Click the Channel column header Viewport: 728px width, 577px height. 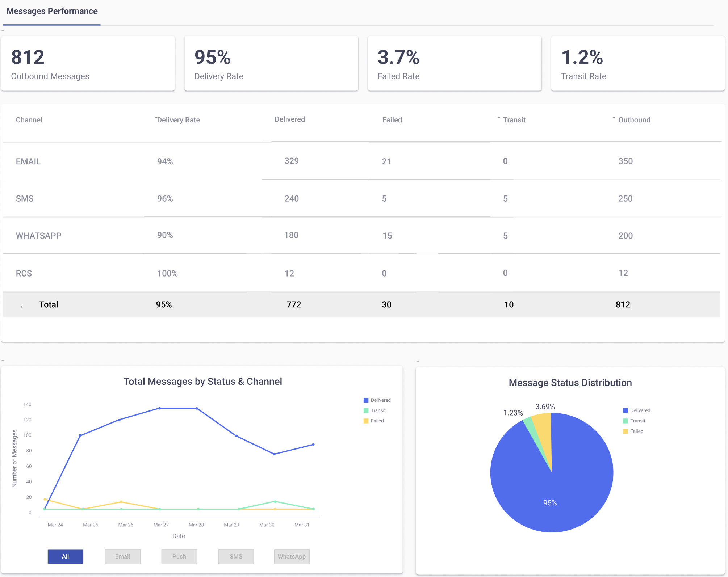[x=29, y=120]
